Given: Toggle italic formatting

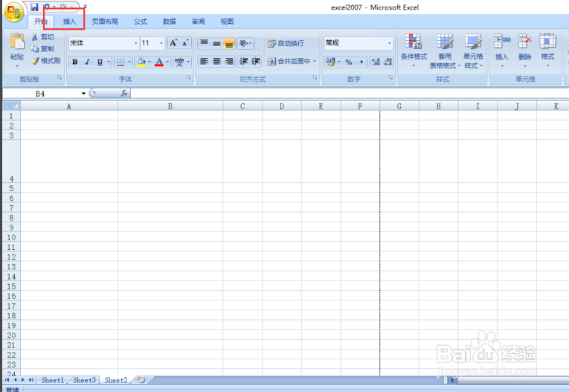Looking at the screenshot, I should (x=87, y=62).
